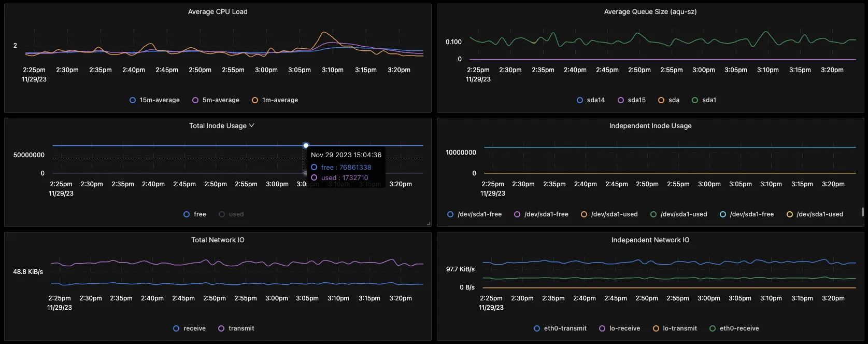Click the Total Inode Usage panel resize handle
This screenshot has height=344, width=868.
pos(429,224)
